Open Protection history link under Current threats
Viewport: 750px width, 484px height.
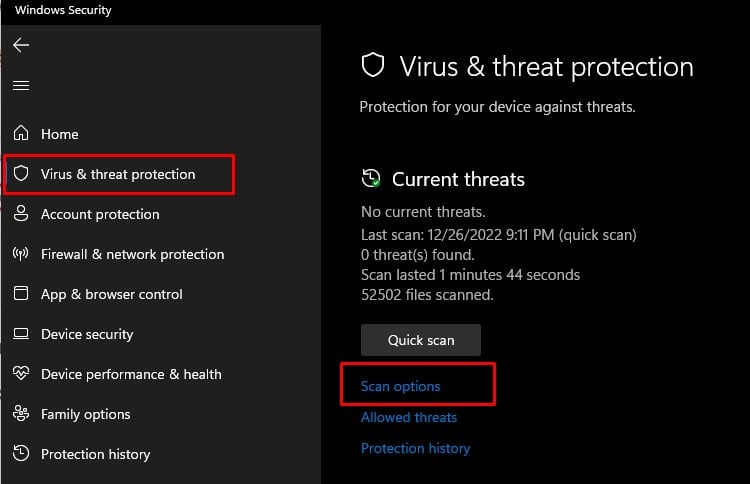pos(415,448)
